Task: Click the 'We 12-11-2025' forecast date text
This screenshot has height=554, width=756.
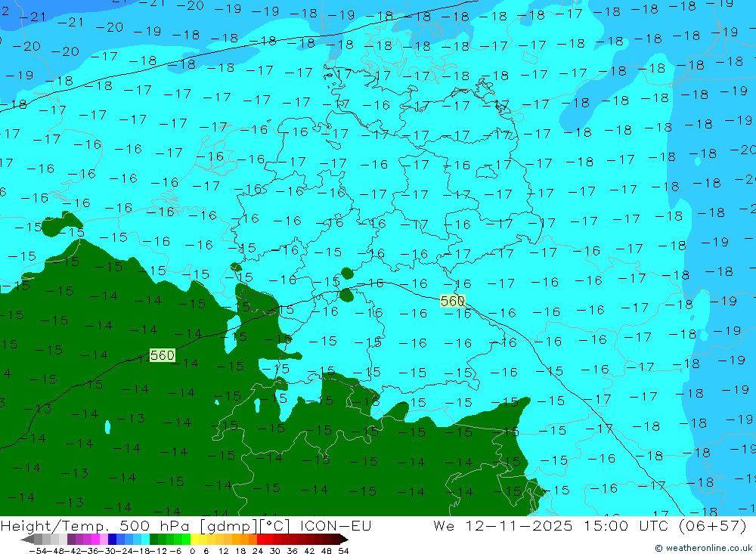Action: pyautogui.click(x=503, y=525)
